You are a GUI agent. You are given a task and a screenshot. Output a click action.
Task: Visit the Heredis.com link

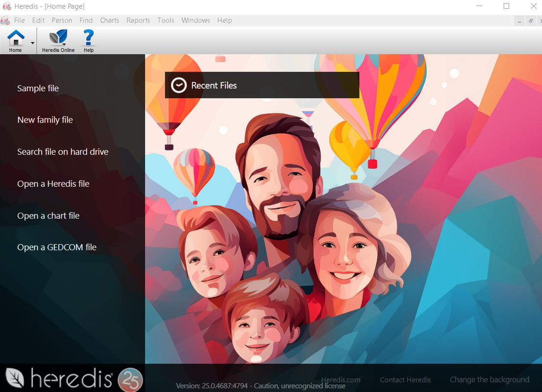[341, 380]
